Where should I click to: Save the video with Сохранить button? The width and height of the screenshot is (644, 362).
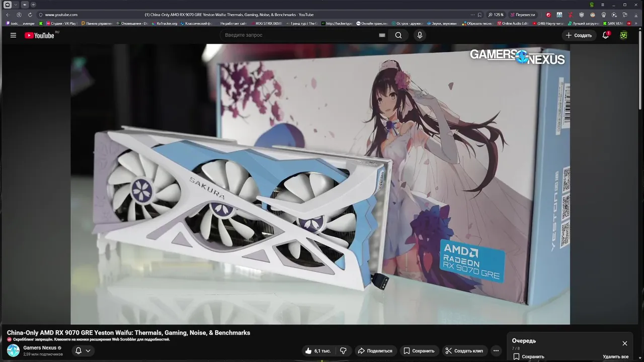coord(419,351)
